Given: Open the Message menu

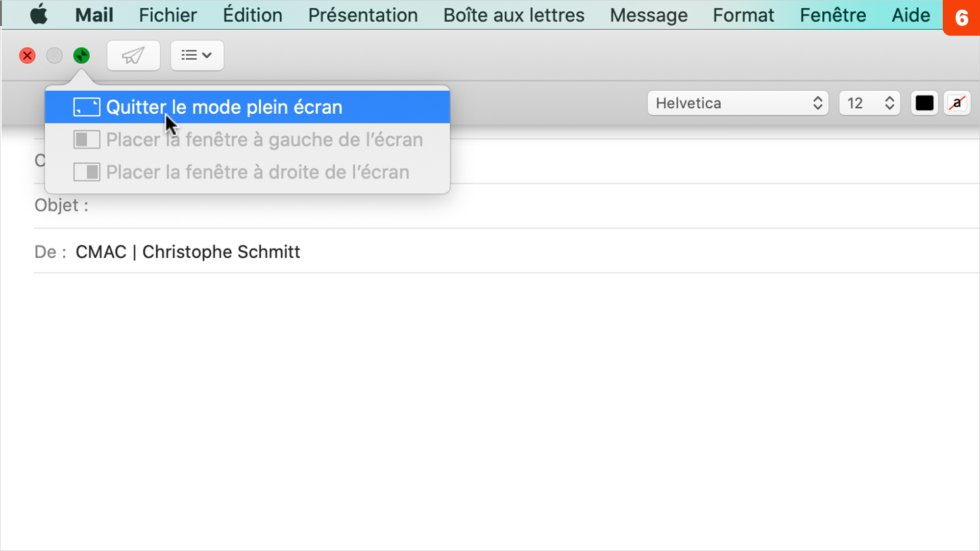Looking at the screenshot, I should tap(649, 15).
